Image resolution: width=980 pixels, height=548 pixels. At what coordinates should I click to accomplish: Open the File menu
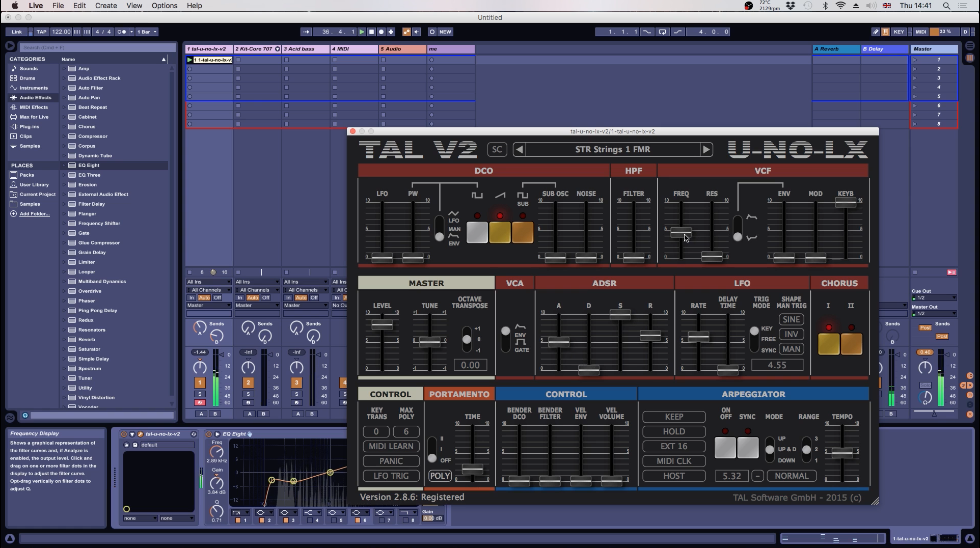[x=58, y=6]
